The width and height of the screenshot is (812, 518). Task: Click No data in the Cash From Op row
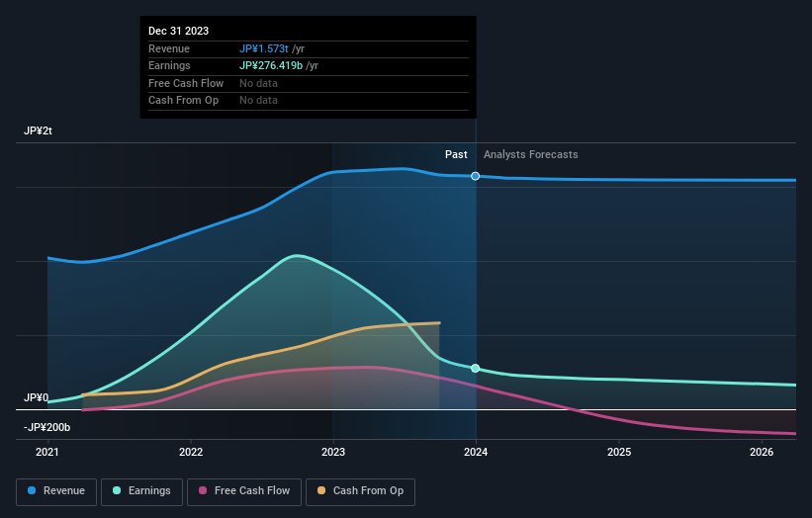pyautogui.click(x=258, y=101)
